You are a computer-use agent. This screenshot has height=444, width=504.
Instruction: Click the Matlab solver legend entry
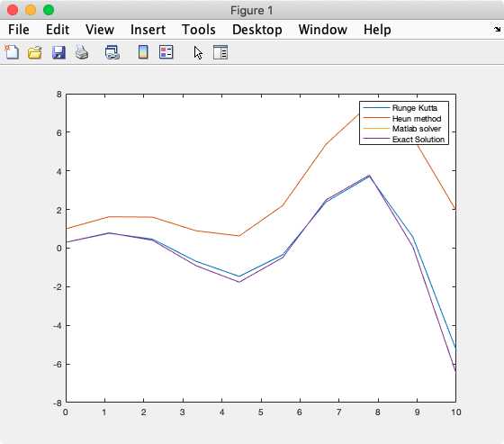pos(417,129)
